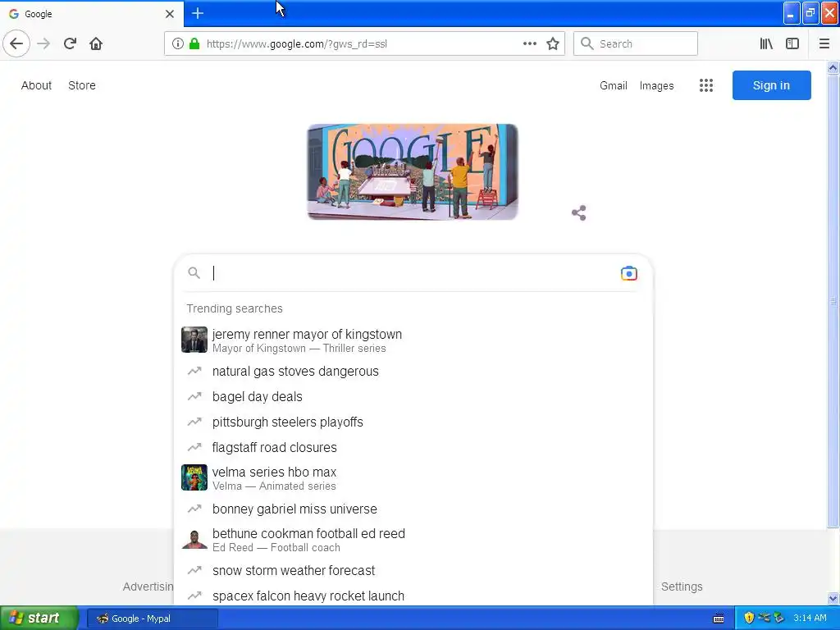Click the Sign in button

[x=771, y=85]
